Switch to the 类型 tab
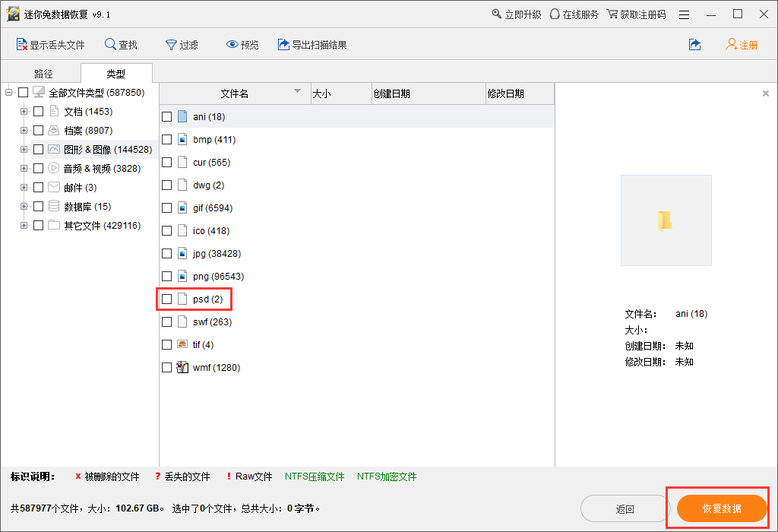This screenshot has height=532, width=778. (116, 74)
